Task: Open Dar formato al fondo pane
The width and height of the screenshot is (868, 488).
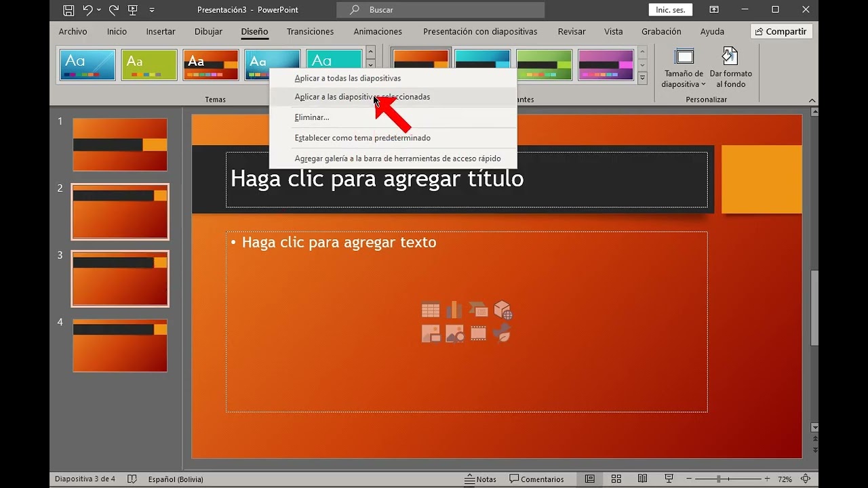Action: [x=730, y=68]
